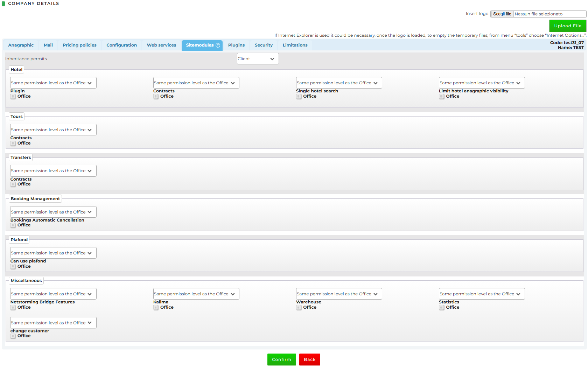
Task: Expand the Tours Contracts permission dropdown
Action: point(53,130)
